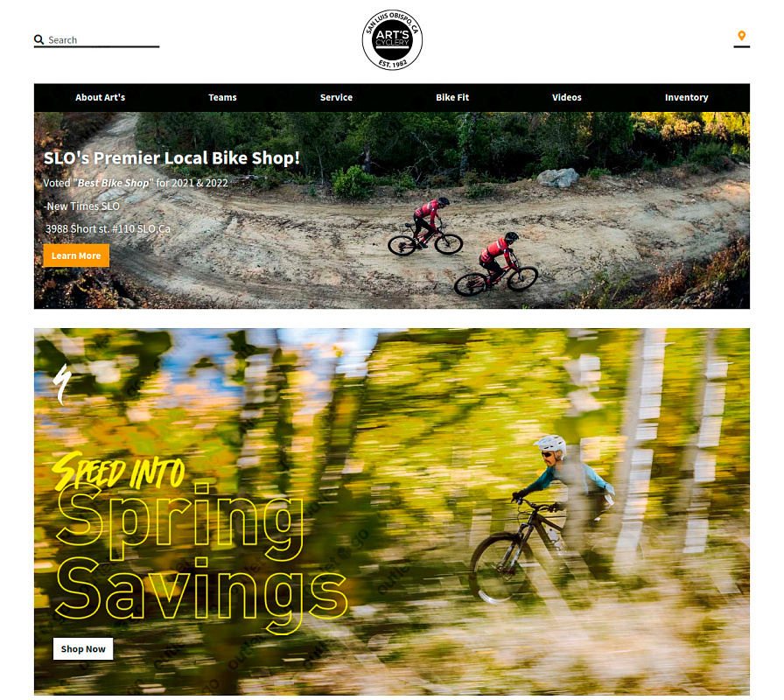The height and width of the screenshot is (700, 784).
Task: Click the white Shop Now button
Action: pyautogui.click(x=83, y=649)
